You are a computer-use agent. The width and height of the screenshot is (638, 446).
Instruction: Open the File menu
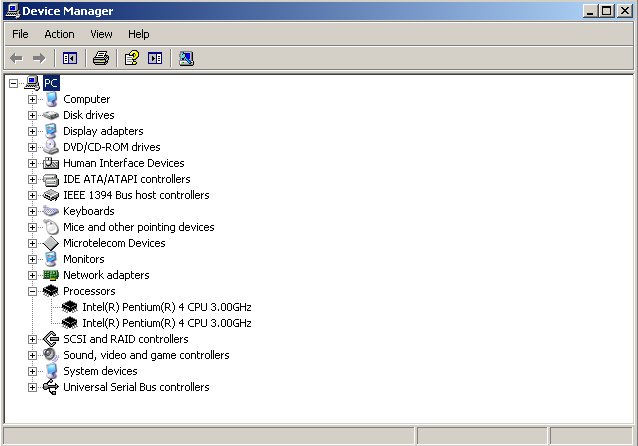point(20,34)
